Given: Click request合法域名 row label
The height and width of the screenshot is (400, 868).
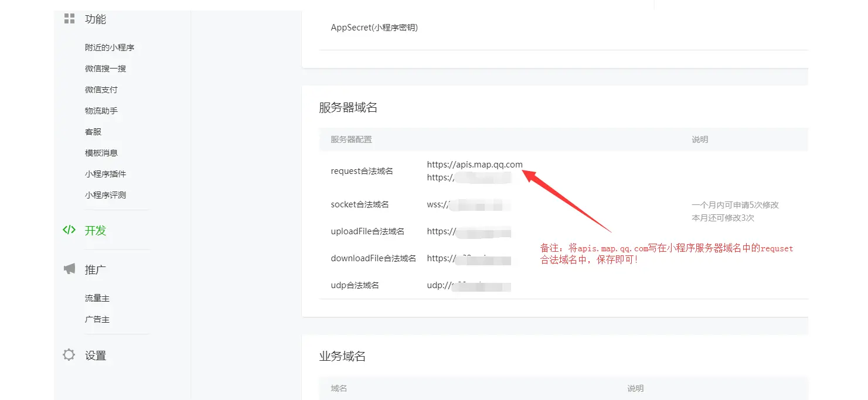Looking at the screenshot, I should pos(362,171).
